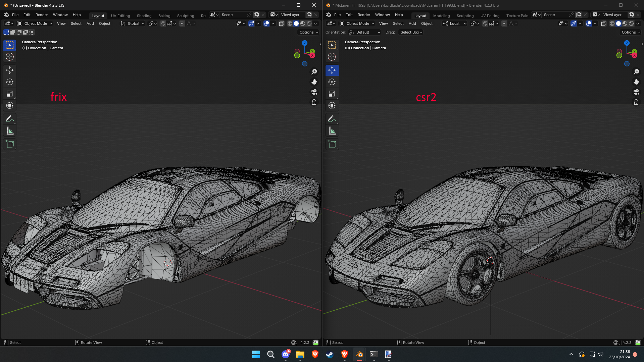
Task: Select the Add Cube tool in right viewport
Action: pyautogui.click(x=332, y=144)
